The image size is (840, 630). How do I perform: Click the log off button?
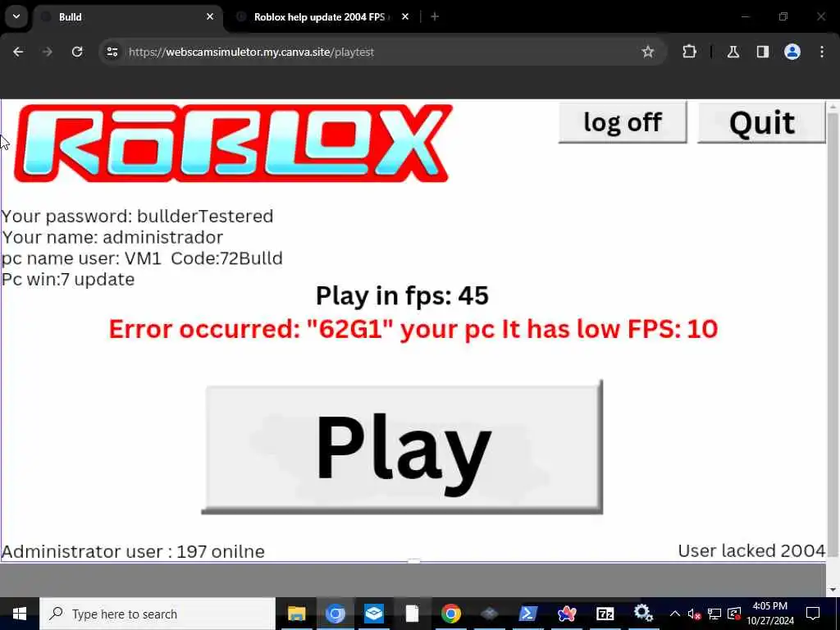(623, 123)
